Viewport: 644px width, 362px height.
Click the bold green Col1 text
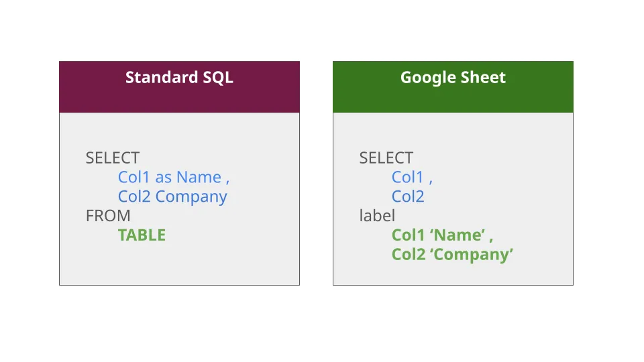409,235
